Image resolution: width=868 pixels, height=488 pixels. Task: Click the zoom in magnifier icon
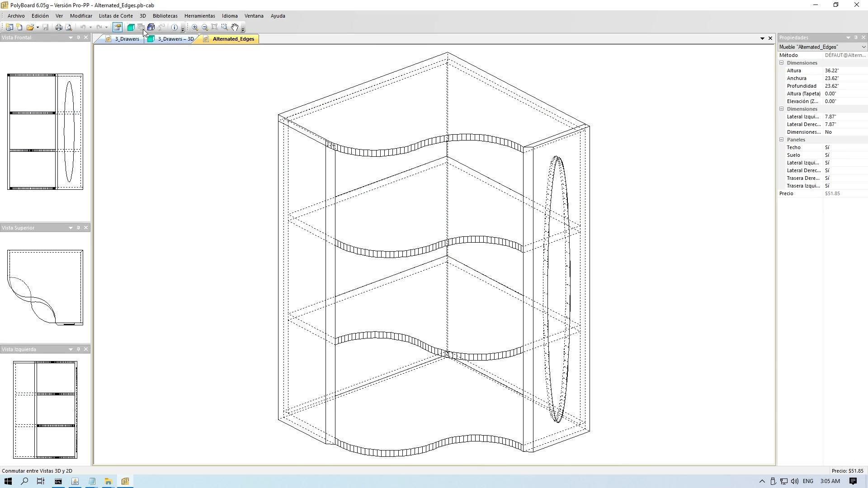(x=195, y=27)
